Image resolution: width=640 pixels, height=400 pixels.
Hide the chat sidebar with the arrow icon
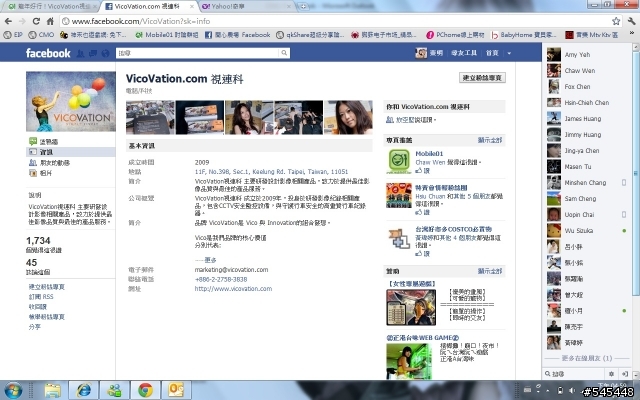(624, 373)
